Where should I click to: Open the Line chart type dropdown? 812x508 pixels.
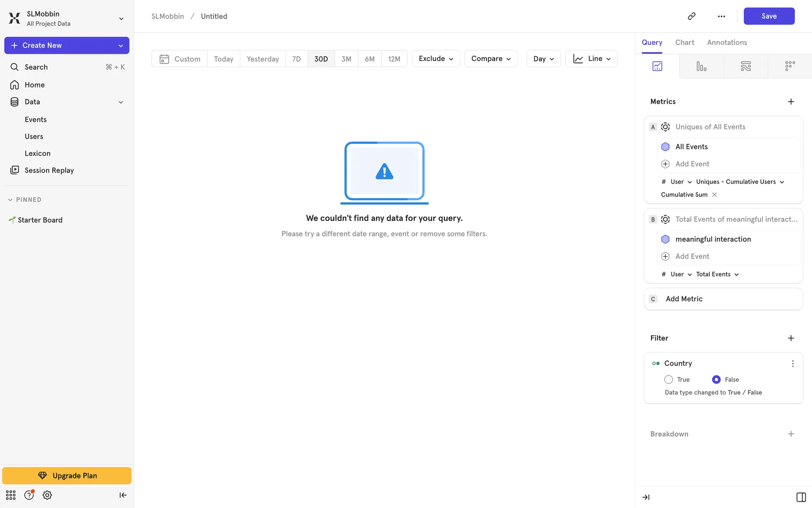(x=591, y=58)
